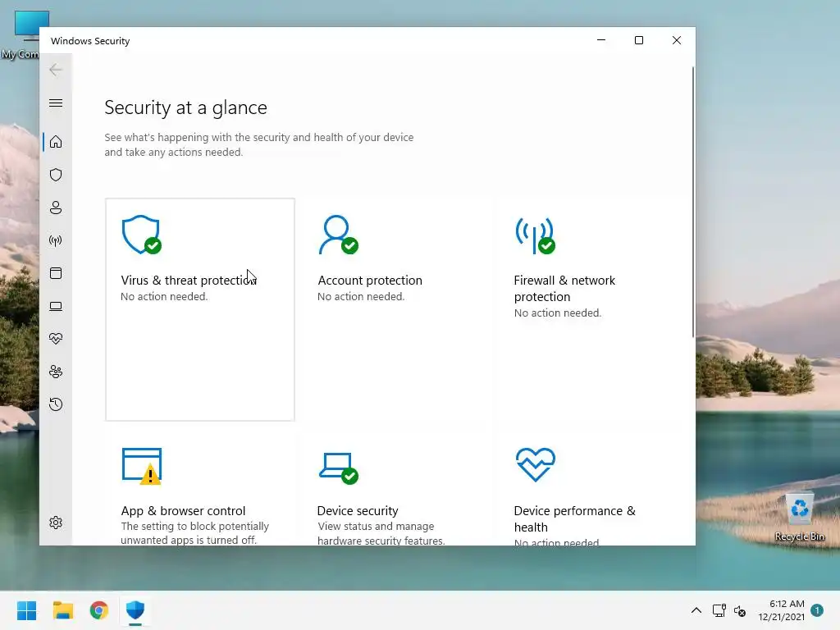
Task: Click the Device security laptop tile icon
Action: 339,468
